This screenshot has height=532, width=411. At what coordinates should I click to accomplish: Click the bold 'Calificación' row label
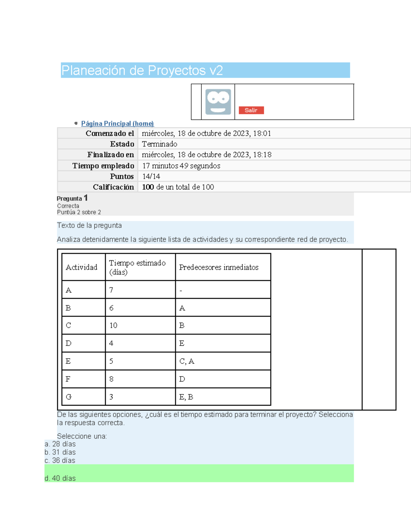pos(113,187)
